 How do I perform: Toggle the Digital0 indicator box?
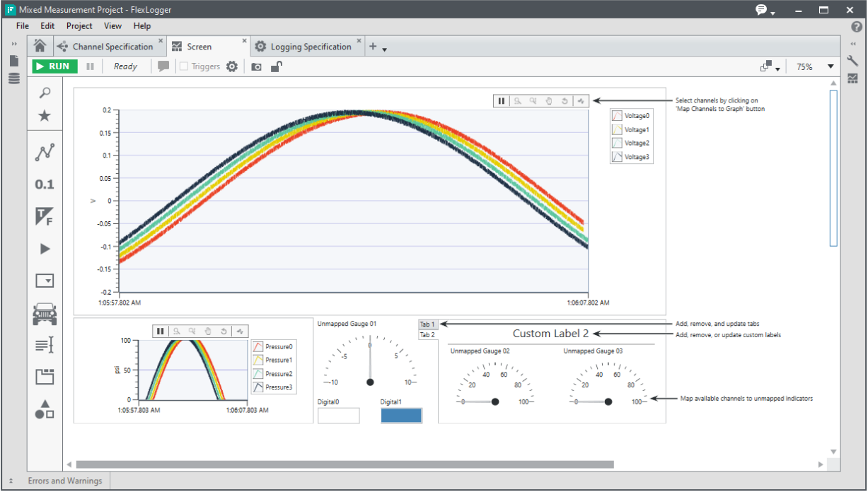338,415
